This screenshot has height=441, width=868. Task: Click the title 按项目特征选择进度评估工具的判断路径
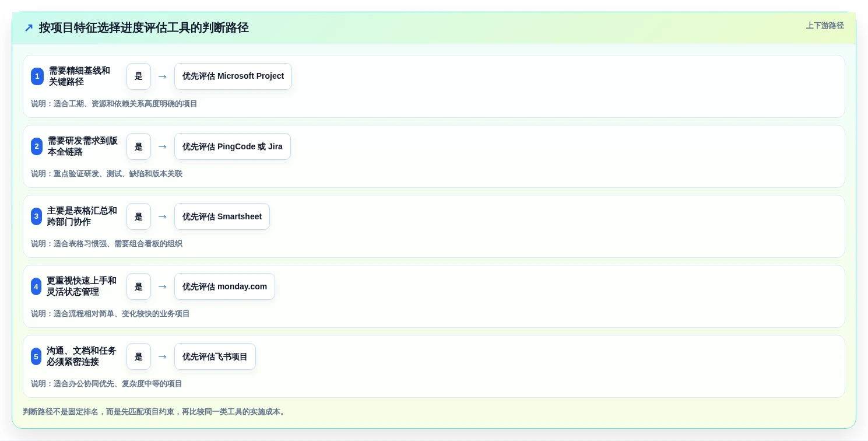144,28
